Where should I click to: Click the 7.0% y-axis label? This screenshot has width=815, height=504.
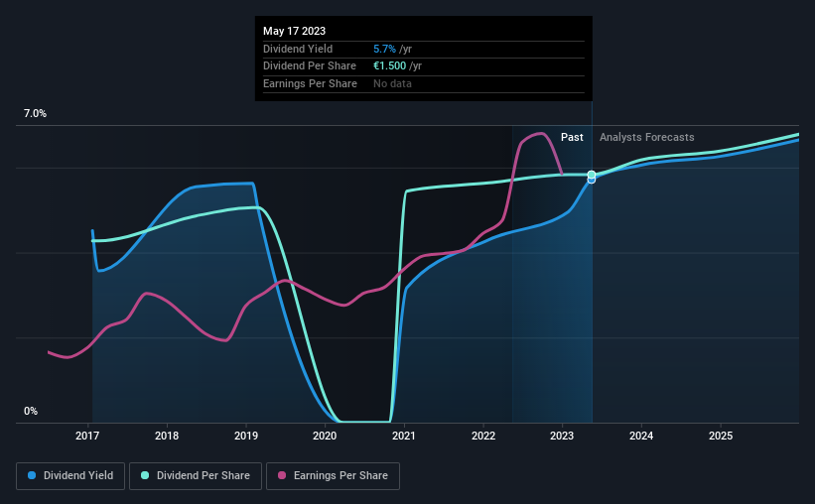click(35, 114)
